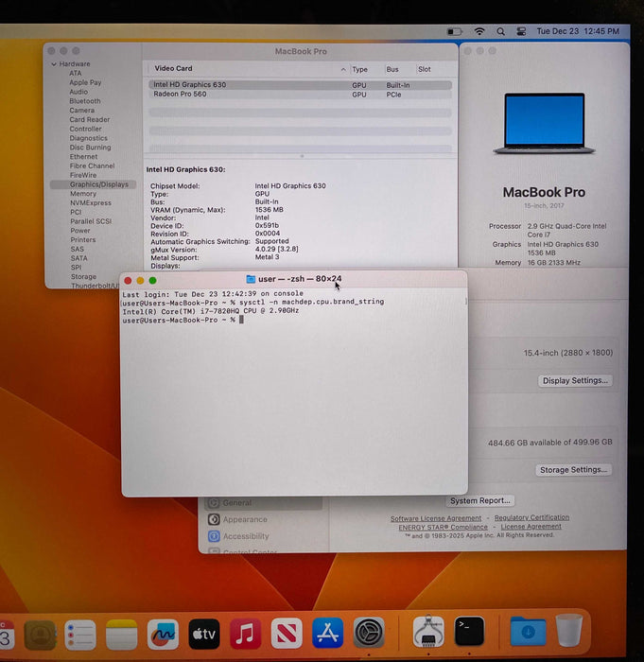
Task: Click the Display Settings… button
Action: coord(575,381)
